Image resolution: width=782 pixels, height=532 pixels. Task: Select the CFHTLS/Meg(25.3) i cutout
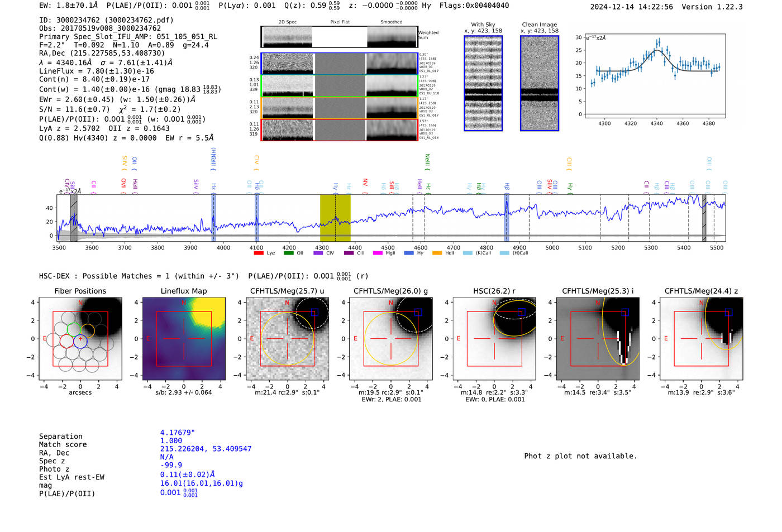(x=598, y=338)
